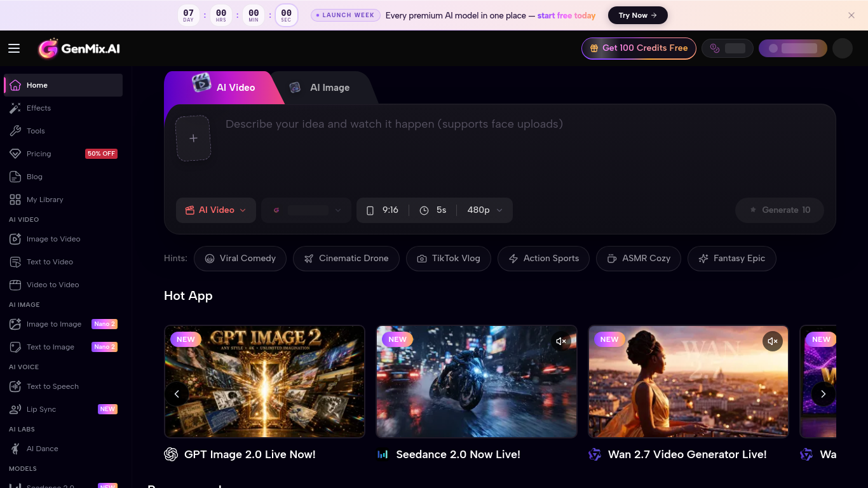The width and height of the screenshot is (868, 488).
Task: Click the GenMix.AI logo
Action: (x=79, y=48)
